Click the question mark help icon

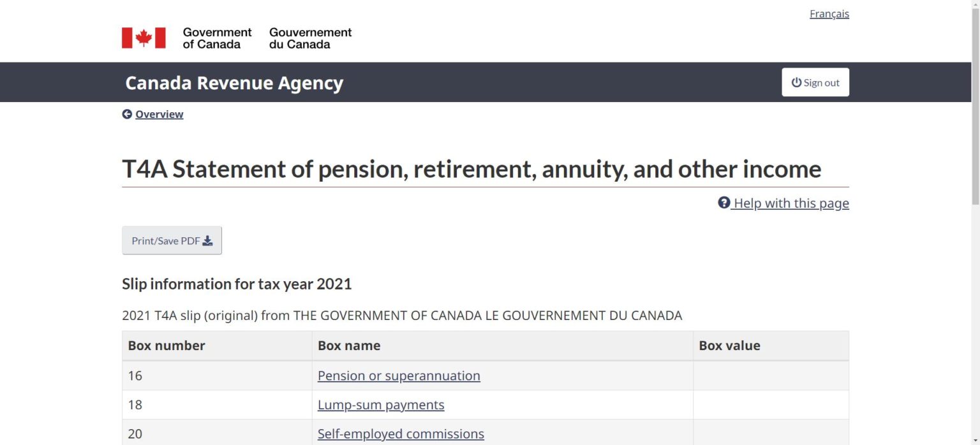pos(724,203)
